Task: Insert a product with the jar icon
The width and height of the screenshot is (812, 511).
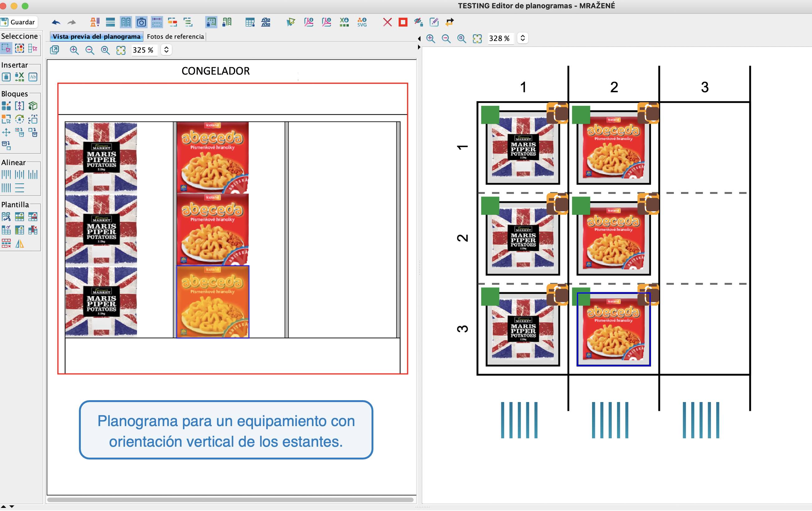Action: (x=6, y=77)
